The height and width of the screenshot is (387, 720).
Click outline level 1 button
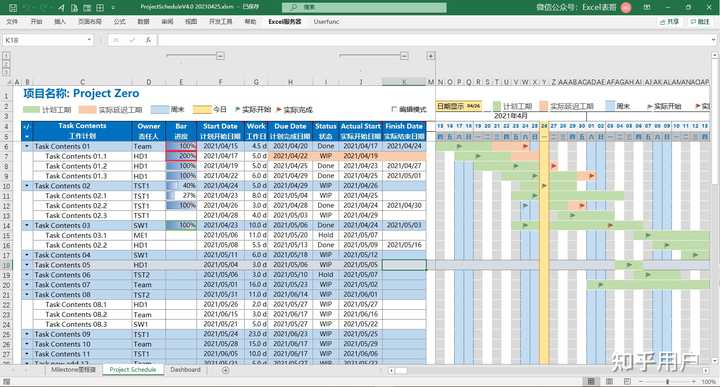6,56
